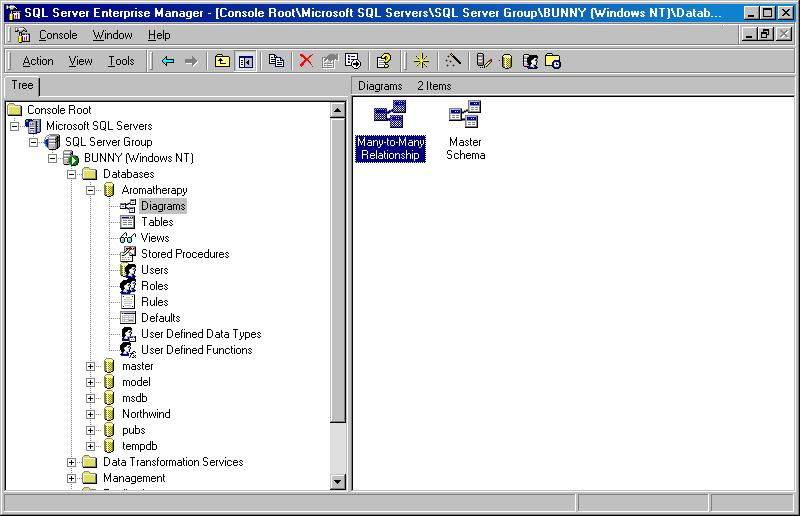This screenshot has height=516, width=800.
Task: Expand the Data Transformation Services folder
Action: coord(72,462)
